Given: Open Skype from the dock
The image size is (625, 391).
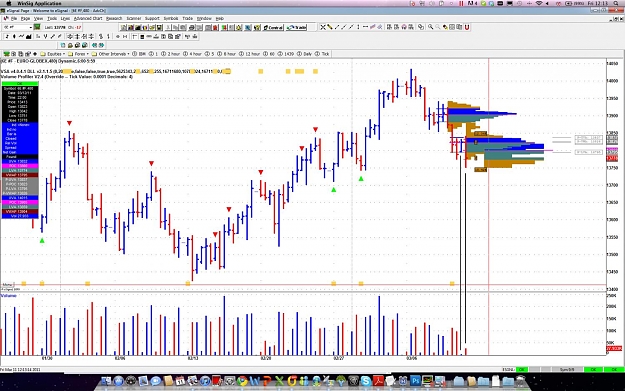Looking at the screenshot, I should pos(366,381).
